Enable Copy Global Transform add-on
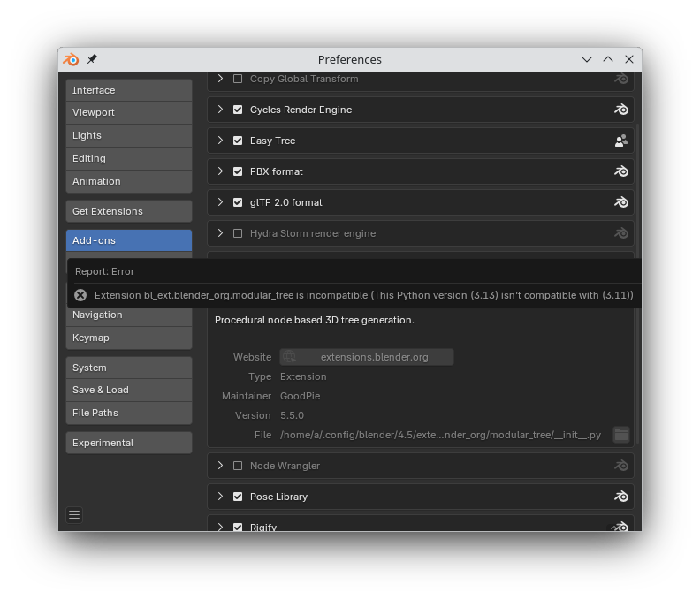The image size is (700, 600). coord(238,79)
